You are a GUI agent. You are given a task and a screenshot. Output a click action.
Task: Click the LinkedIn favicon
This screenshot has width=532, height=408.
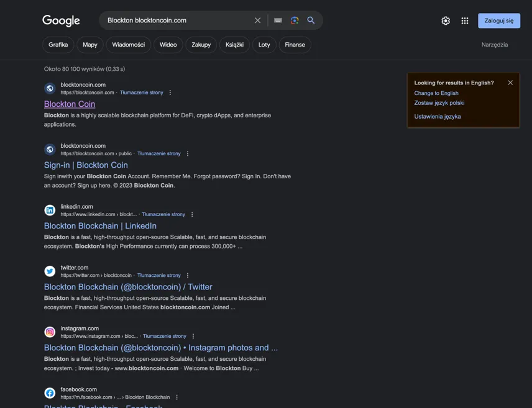(x=50, y=211)
